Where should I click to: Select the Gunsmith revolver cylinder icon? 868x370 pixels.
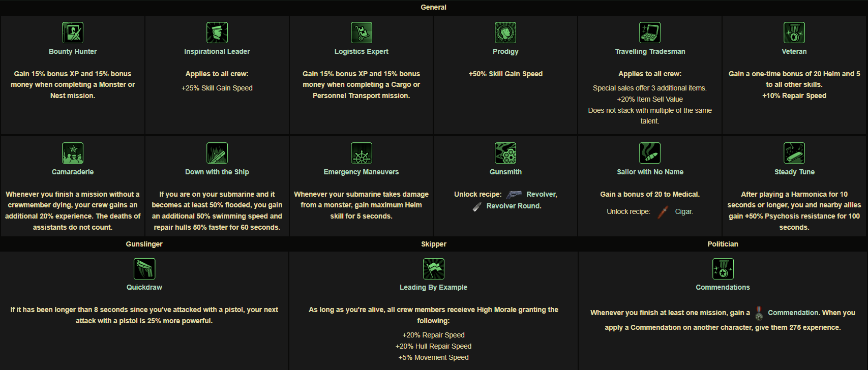505,153
